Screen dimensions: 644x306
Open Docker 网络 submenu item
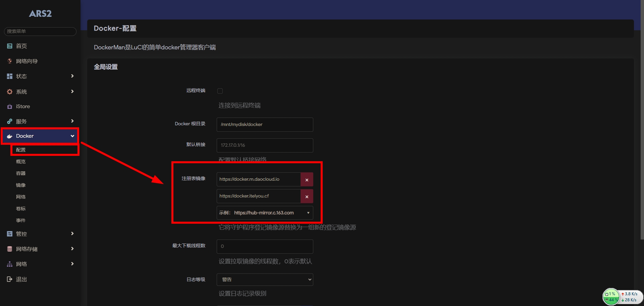[21, 197]
